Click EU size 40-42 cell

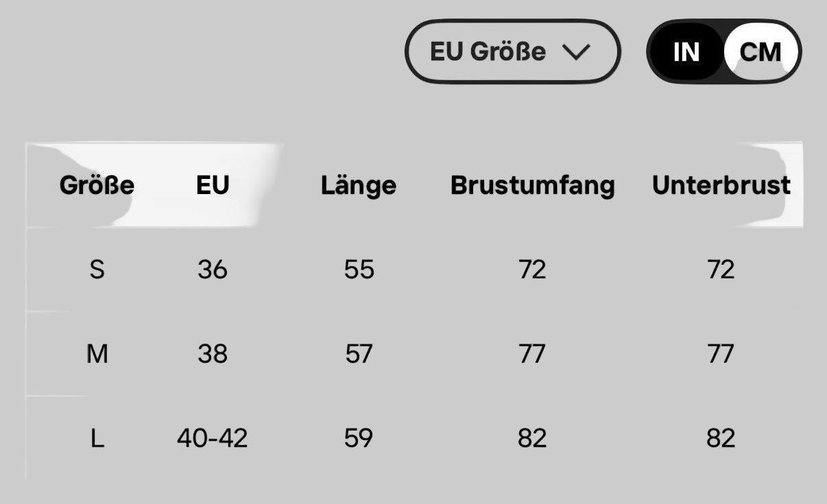pyautogui.click(x=213, y=438)
